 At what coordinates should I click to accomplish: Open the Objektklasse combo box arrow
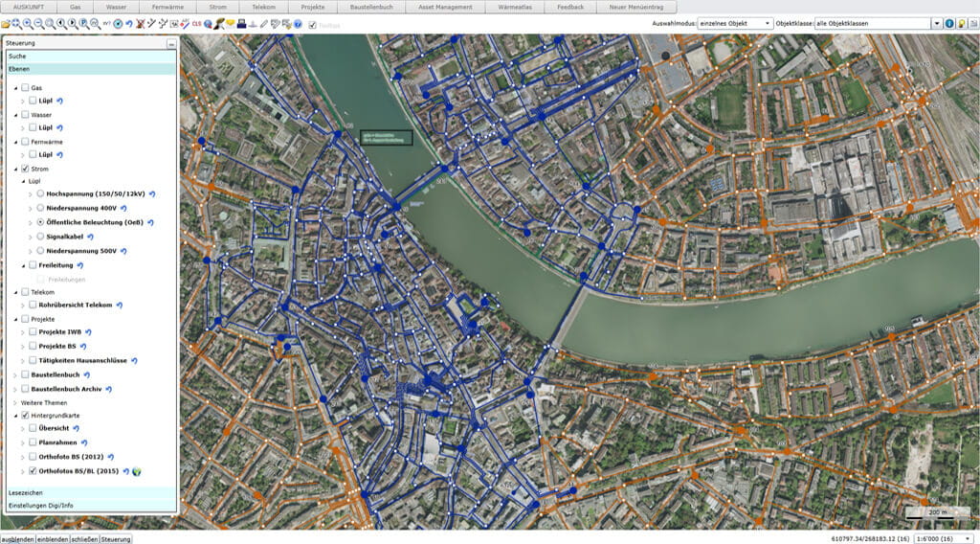click(935, 23)
